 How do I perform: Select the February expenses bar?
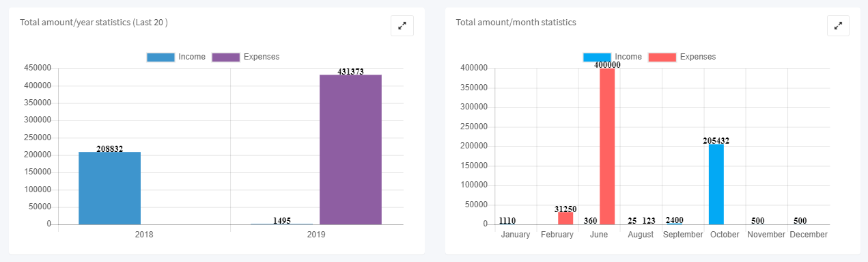[x=565, y=218]
